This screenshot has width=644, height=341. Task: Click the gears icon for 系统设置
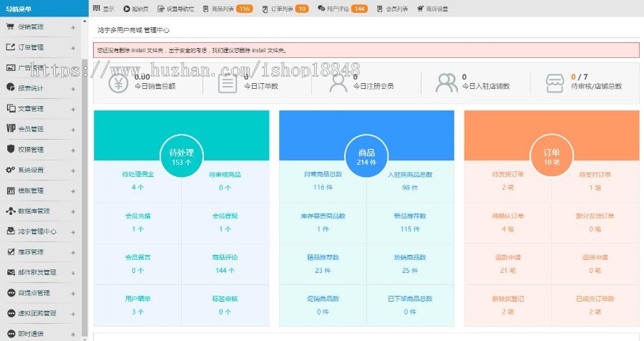coord(10,170)
